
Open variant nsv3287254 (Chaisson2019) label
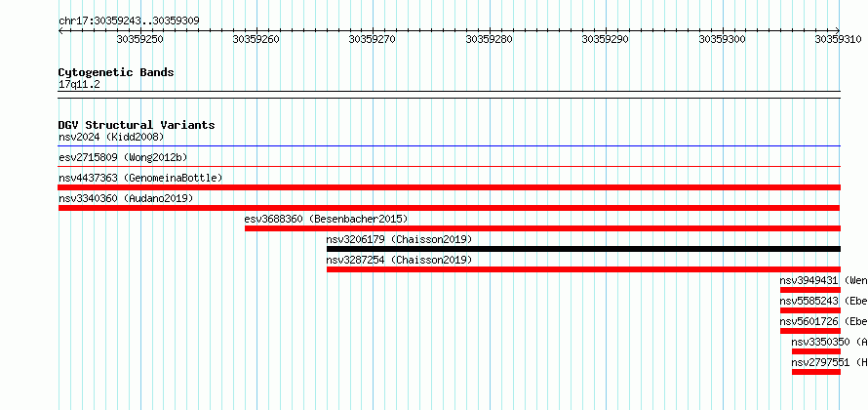click(399, 260)
